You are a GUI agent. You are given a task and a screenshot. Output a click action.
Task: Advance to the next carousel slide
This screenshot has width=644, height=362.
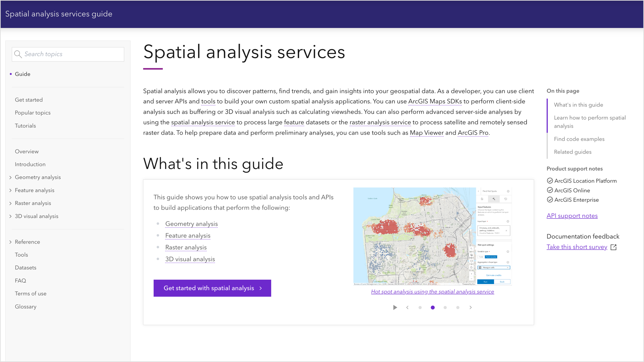click(471, 307)
